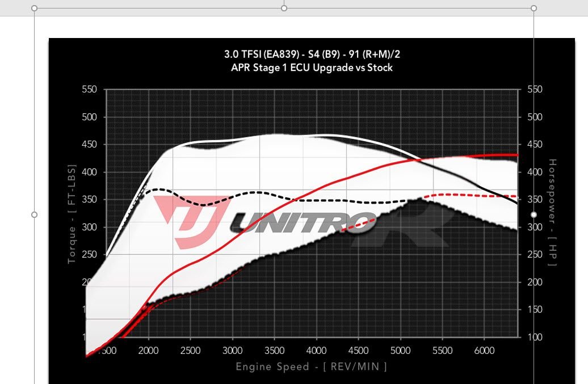
Task: Click the top-right selection handle
Action: 532,8
